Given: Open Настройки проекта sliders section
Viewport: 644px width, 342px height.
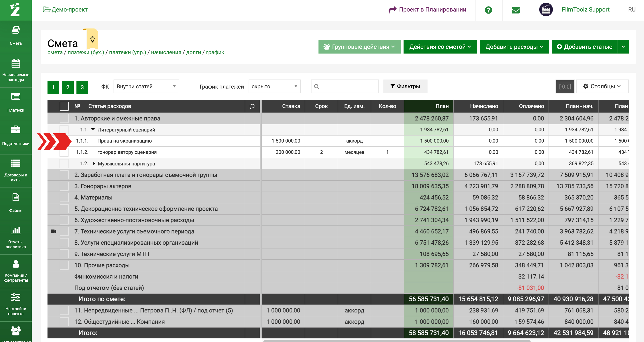Looking at the screenshot, I should tap(16, 304).
